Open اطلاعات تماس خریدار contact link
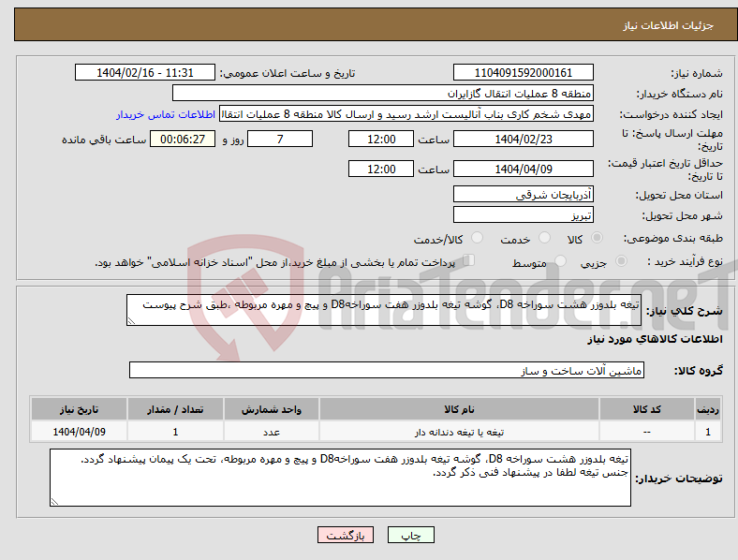738x560 pixels. point(166,114)
